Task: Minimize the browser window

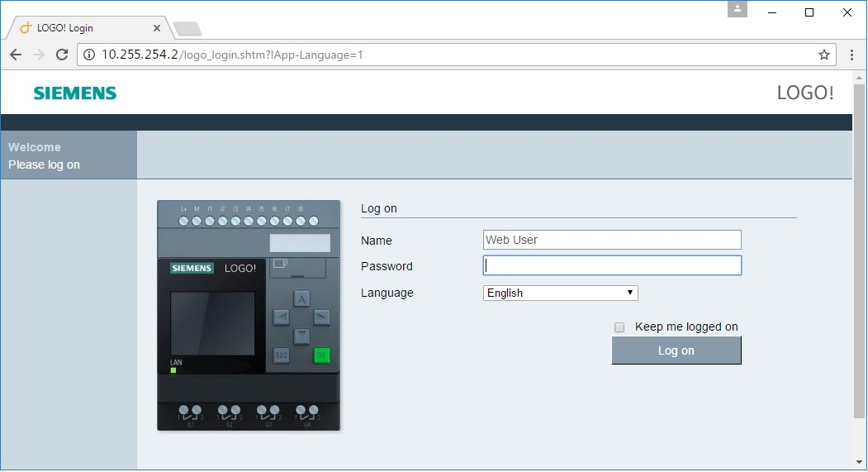Action: click(772, 12)
